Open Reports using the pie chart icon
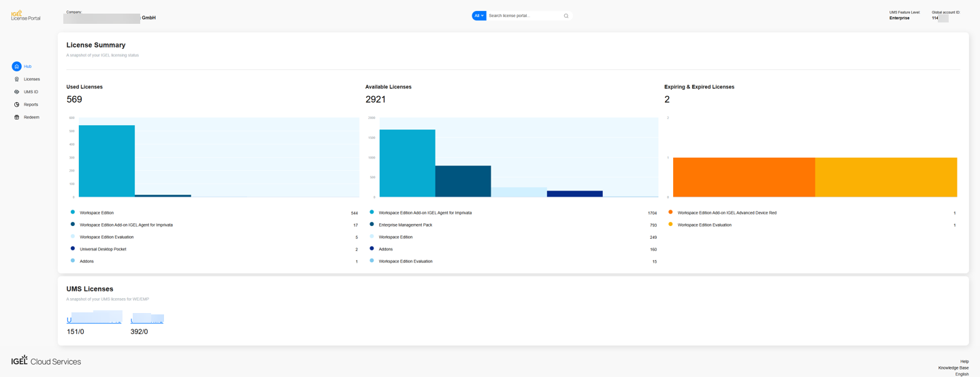980x377 pixels. point(17,105)
